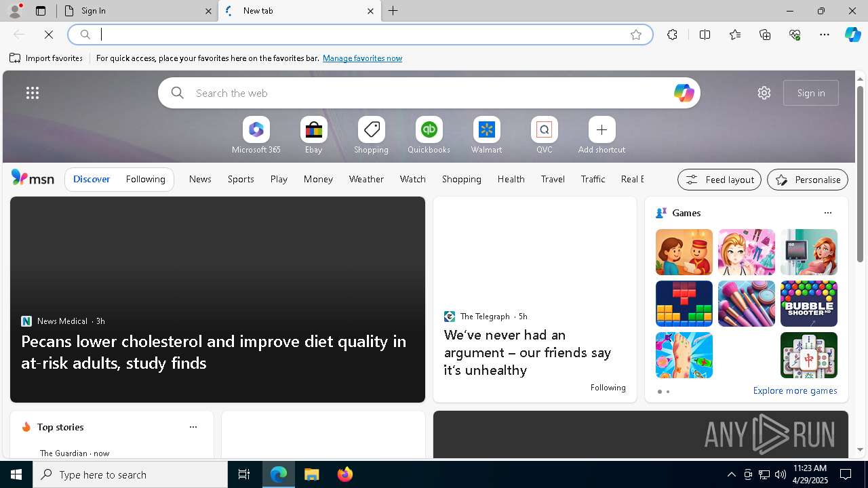Open the msn logo home
The width and height of the screenshot is (868, 488).
[33, 178]
